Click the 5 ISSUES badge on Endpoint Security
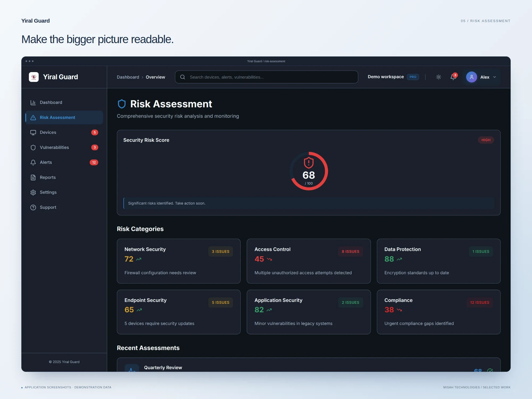This screenshot has width=532, height=399. (x=221, y=302)
